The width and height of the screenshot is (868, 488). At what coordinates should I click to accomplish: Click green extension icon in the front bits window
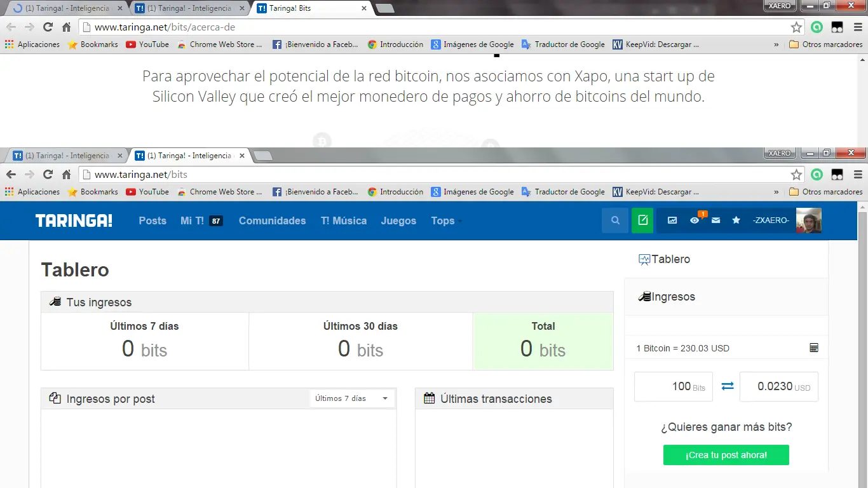817,174
